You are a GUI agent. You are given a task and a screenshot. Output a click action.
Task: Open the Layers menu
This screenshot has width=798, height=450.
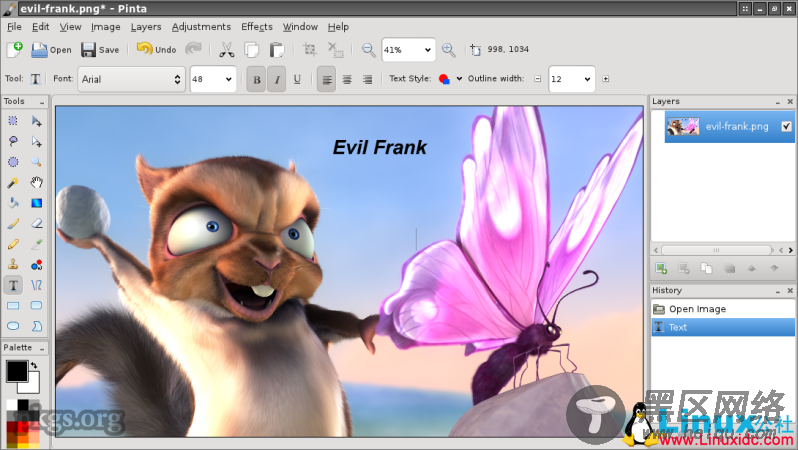click(146, 27)
